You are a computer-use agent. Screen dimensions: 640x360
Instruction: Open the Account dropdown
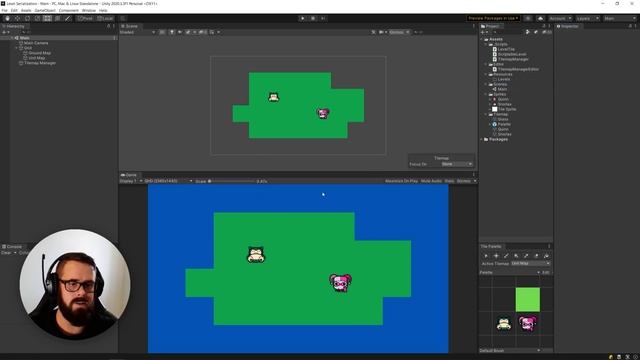[x=560, y=18]
